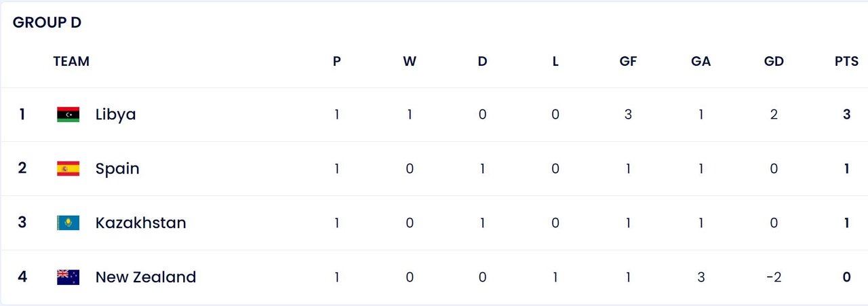
Task: Click the D column header
Action: [482, 62]
